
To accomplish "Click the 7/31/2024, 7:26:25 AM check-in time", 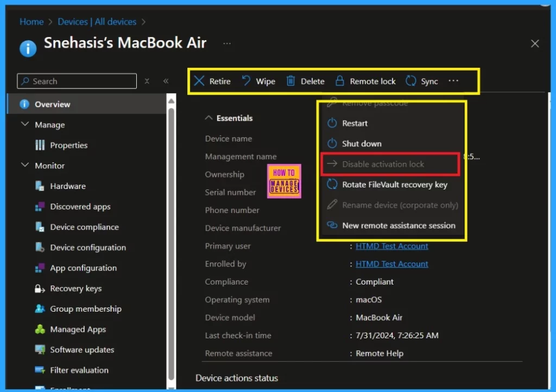I will 397,336.
